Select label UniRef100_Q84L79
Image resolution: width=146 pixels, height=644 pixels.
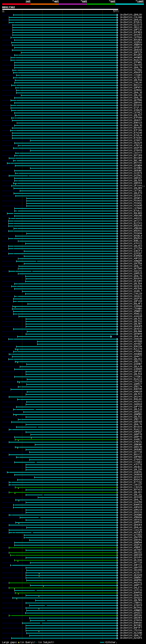point(131,67)
